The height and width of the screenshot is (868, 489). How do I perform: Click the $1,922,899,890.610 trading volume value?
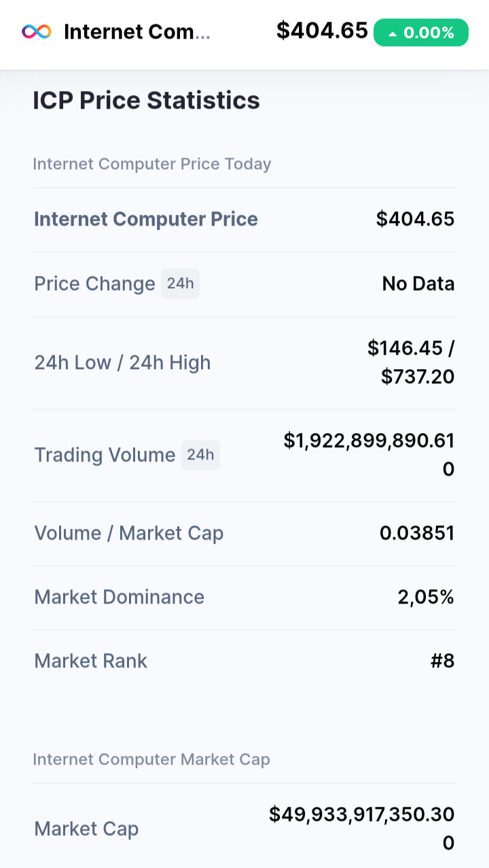click(x=369, y=455)
